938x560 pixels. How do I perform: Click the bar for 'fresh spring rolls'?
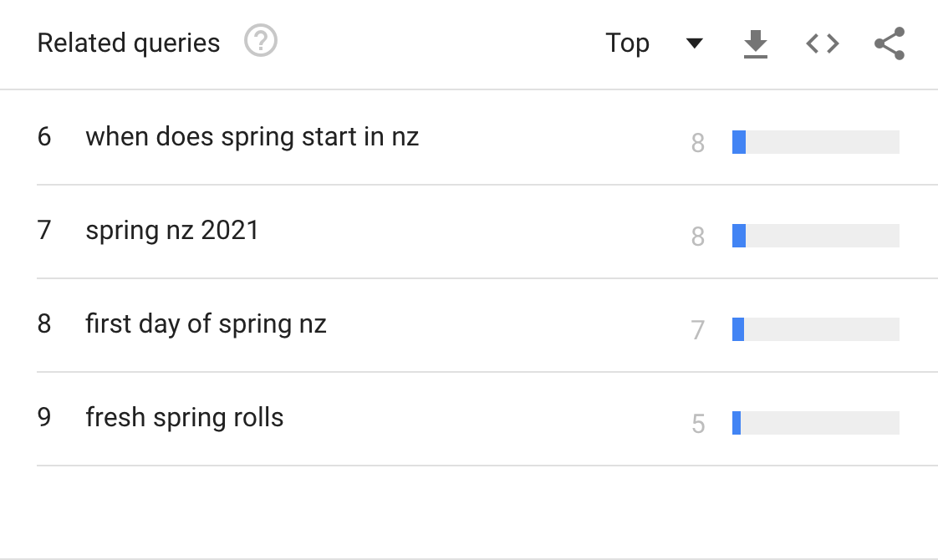(x=815, y=423)
